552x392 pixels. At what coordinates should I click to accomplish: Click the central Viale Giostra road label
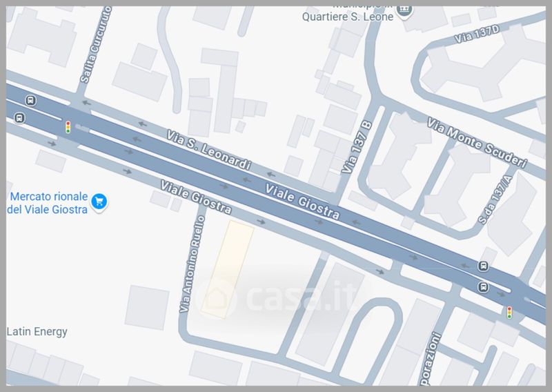pyautogui.click(x=302, y=202)
